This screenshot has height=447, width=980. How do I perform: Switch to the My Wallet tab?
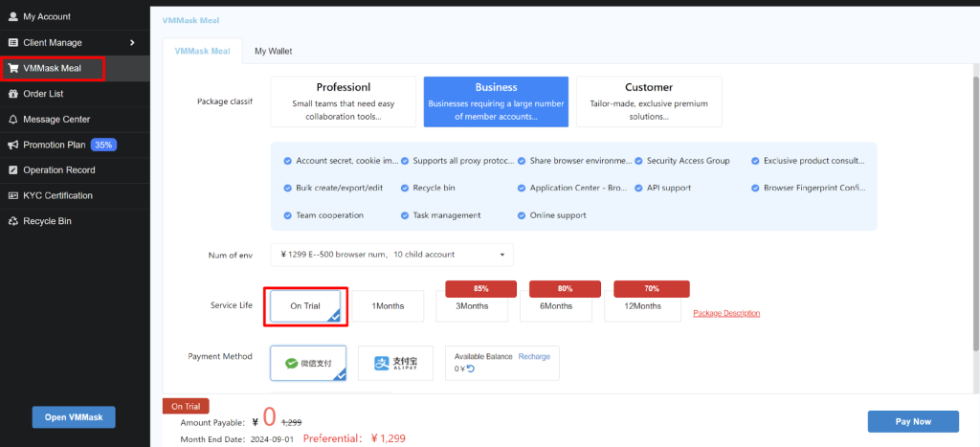273,52
